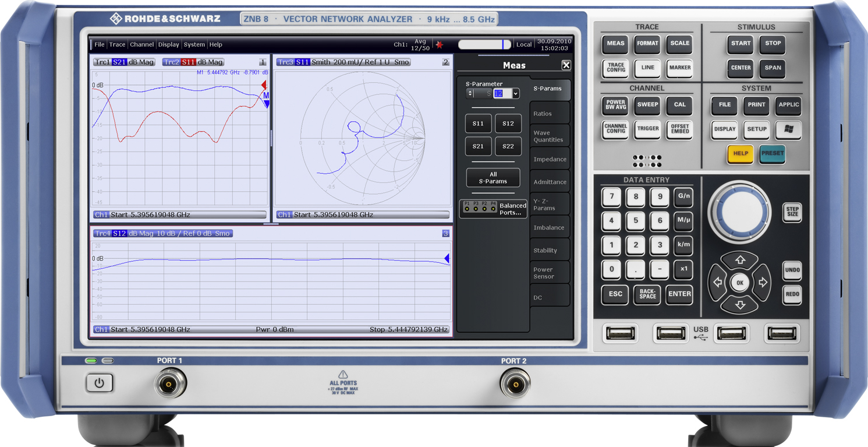Switch to the Ratios tab
The width and height of the screenshot is (868, 447).
[550, 114]
